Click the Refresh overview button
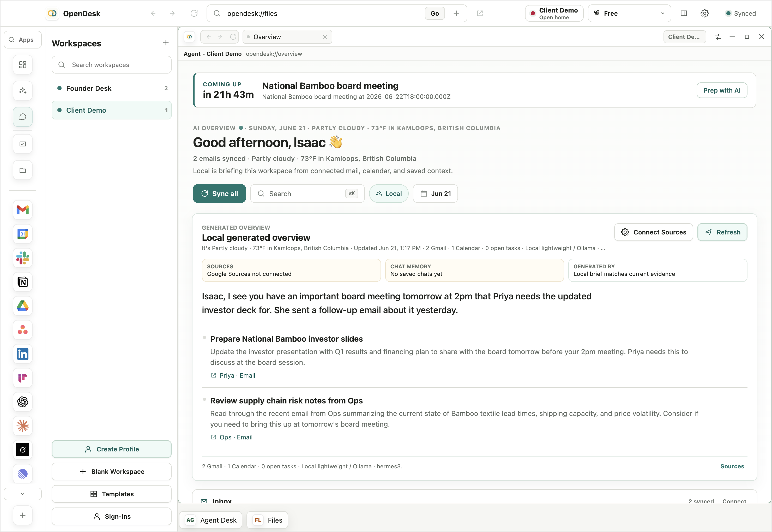 tap(722, 232)
